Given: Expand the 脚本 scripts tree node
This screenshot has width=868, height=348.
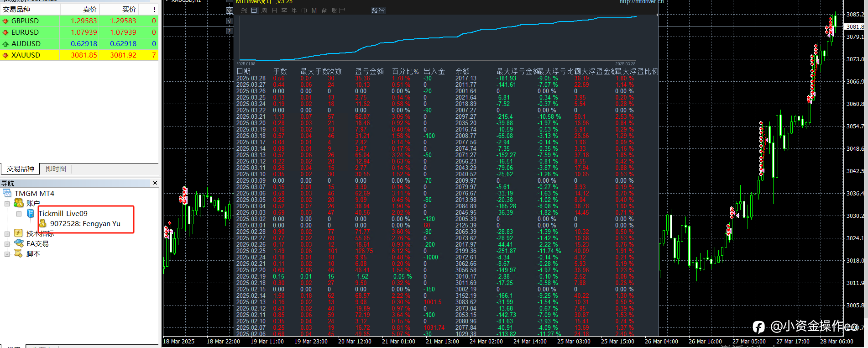Looking at the screenshot, I should pyautogui.click(x=7, y=254).
